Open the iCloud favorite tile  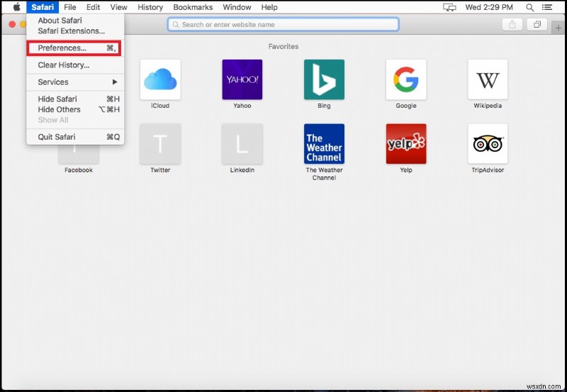[x=160, y=79]
